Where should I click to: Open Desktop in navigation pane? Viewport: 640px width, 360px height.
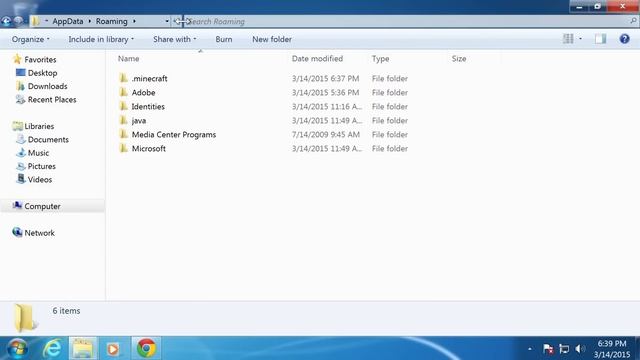click(x=42, y=73)
